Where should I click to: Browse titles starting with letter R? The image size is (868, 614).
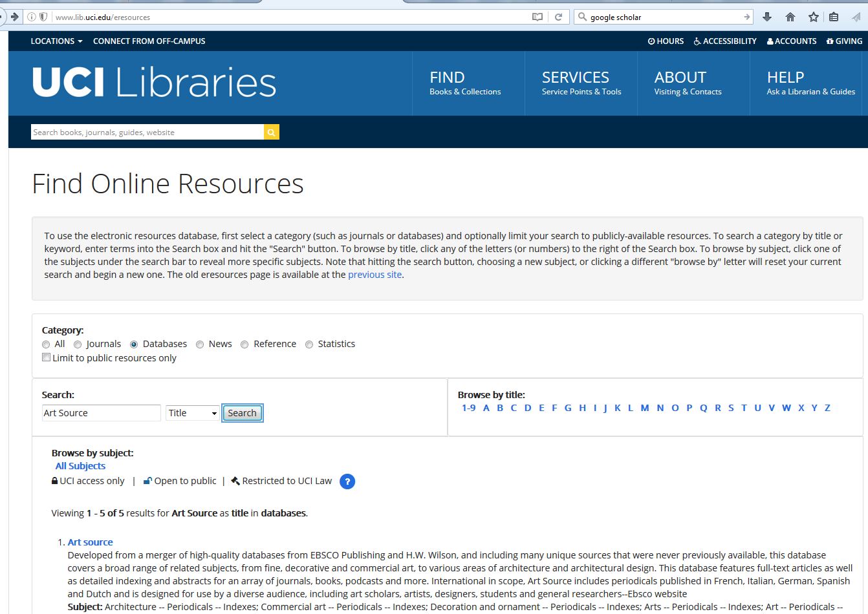tap(718, 408)
